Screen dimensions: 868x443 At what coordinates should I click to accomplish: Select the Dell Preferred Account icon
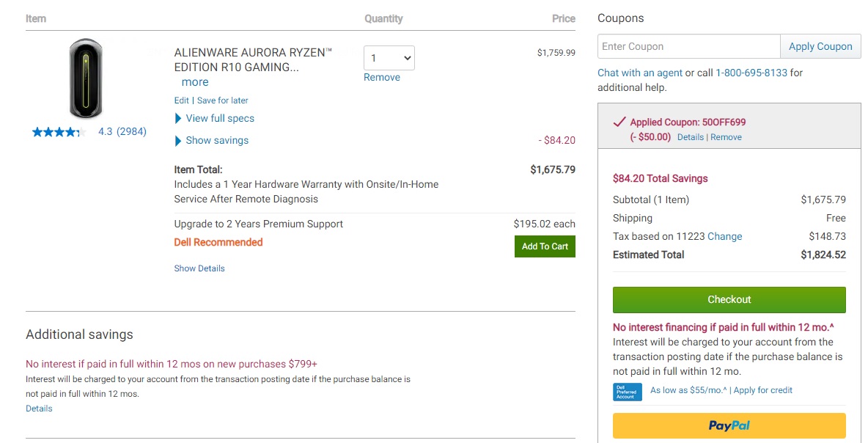(627, 392)
